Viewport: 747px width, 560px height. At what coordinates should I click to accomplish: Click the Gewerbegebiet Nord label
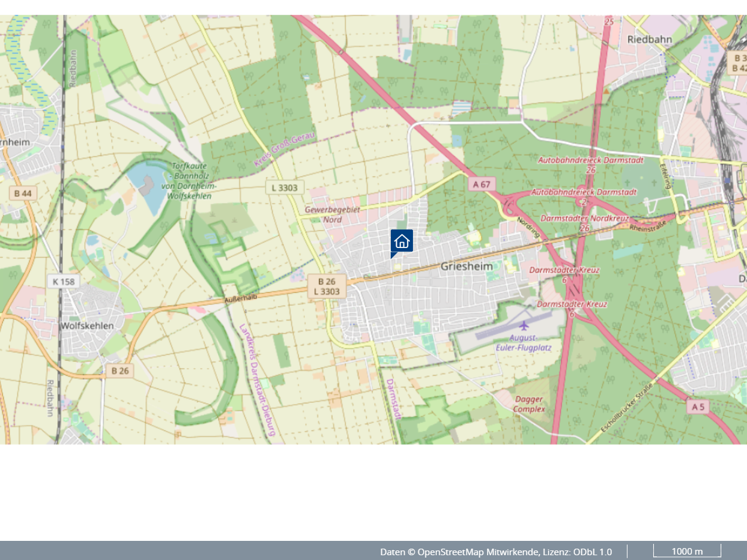[x=332, y=215]
